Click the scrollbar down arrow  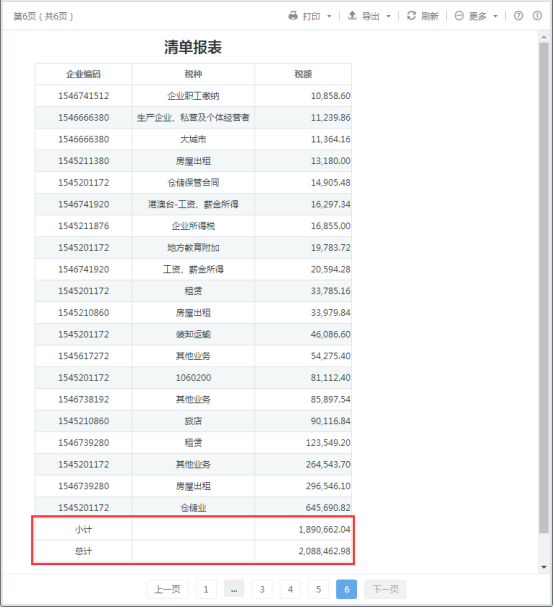(x=544, y=567)
